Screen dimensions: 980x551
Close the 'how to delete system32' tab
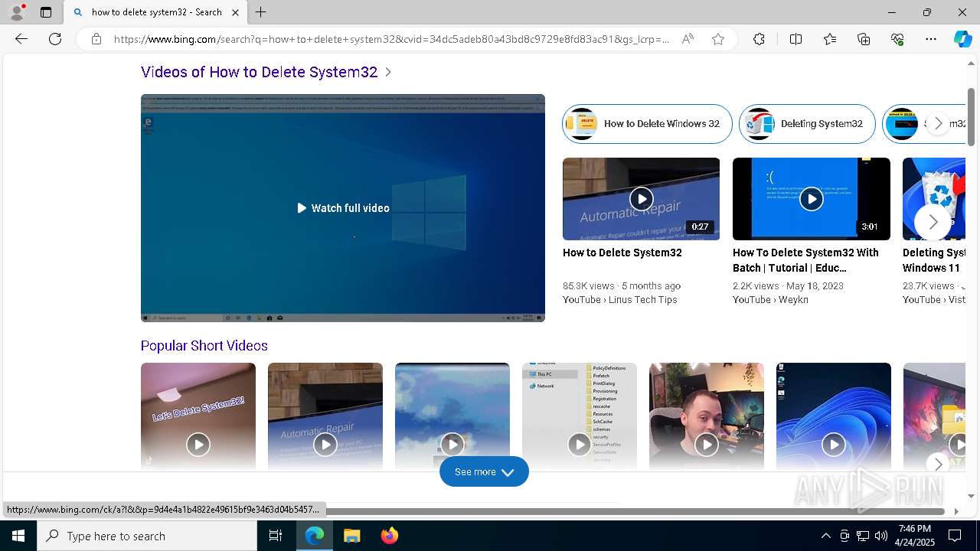(236, 12)
